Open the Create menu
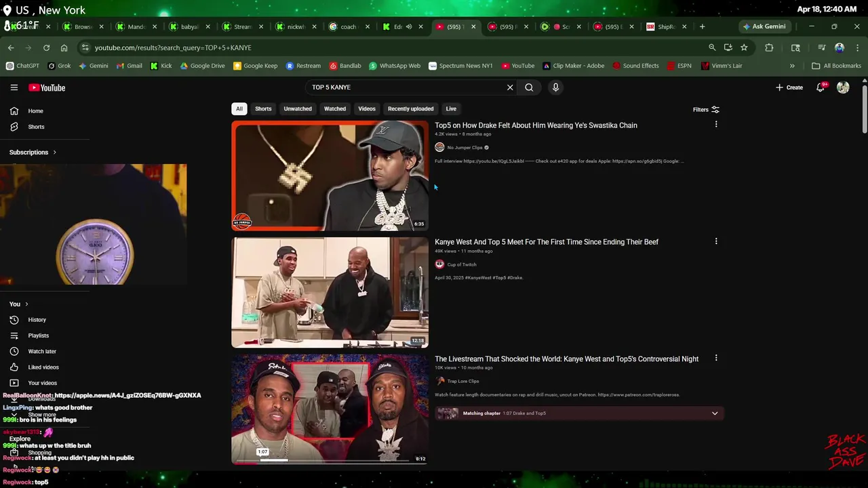The image size is (868, 488). coord(789,87)
